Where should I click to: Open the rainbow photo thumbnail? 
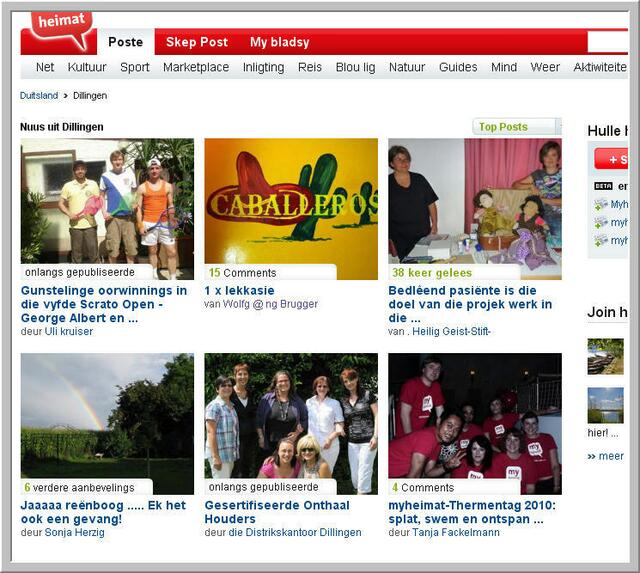[107, 424]
